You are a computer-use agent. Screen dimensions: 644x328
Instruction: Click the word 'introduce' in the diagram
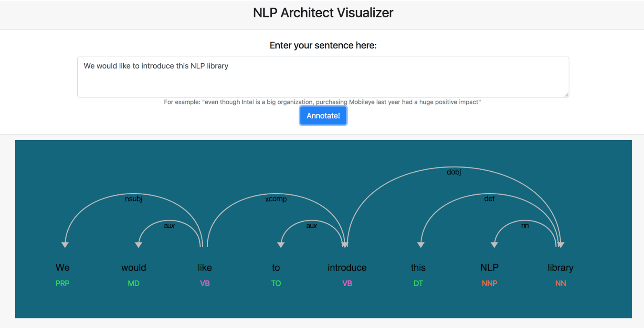coord(347,267)
